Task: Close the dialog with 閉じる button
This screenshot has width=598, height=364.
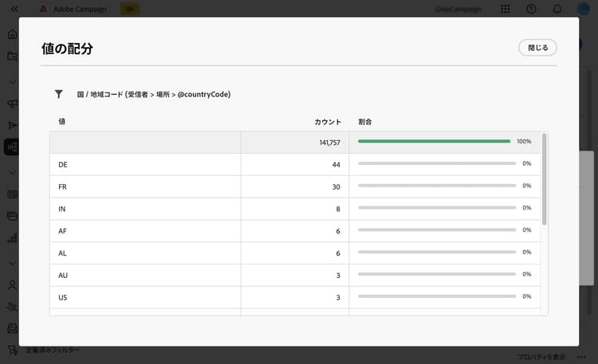Action: click(x=537, y=48)
